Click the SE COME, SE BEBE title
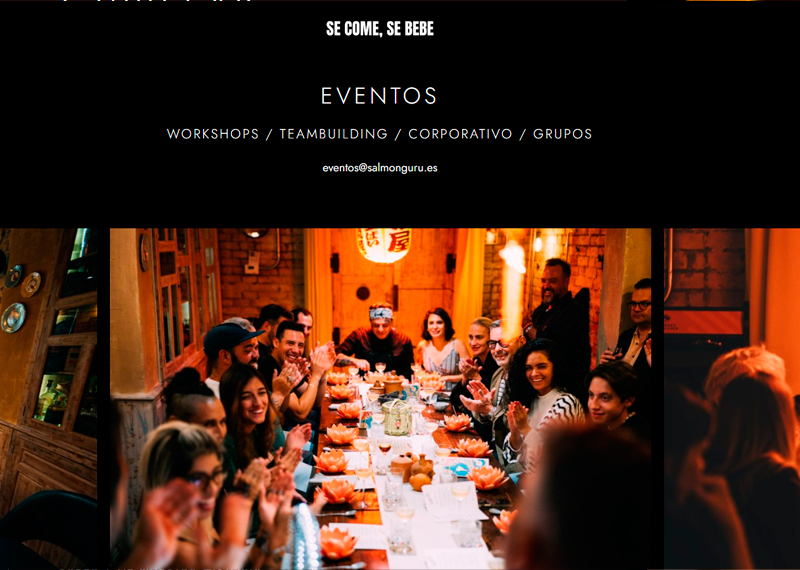This screenshot has width=800, height=570. (x=380, y=29)
